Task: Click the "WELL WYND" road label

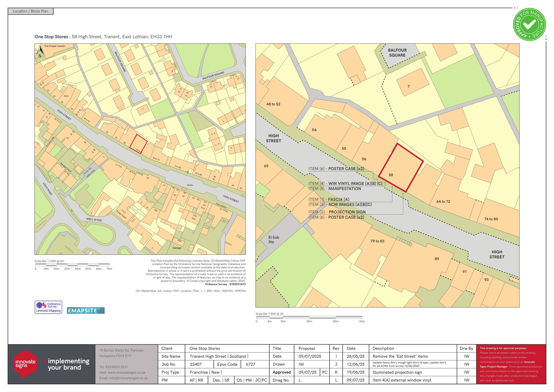Action: click(x=94, y=220)
